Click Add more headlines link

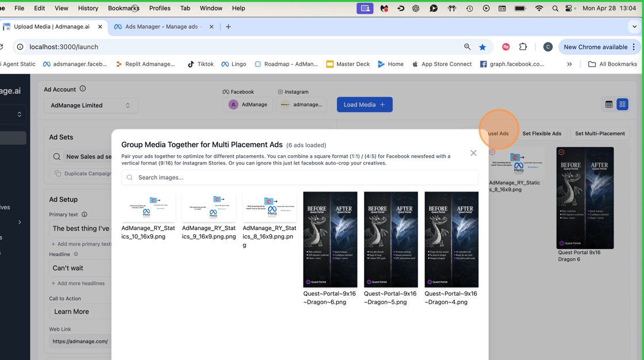tap(78, 284)
